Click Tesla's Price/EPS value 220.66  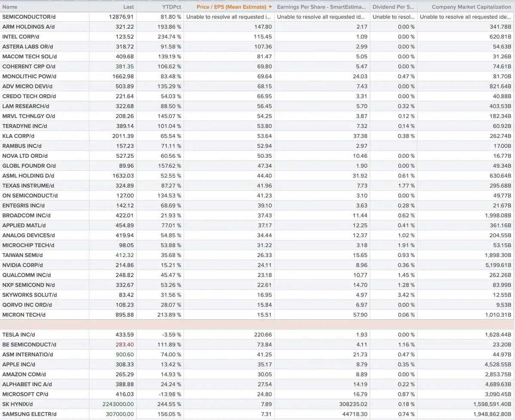(263, 335)
